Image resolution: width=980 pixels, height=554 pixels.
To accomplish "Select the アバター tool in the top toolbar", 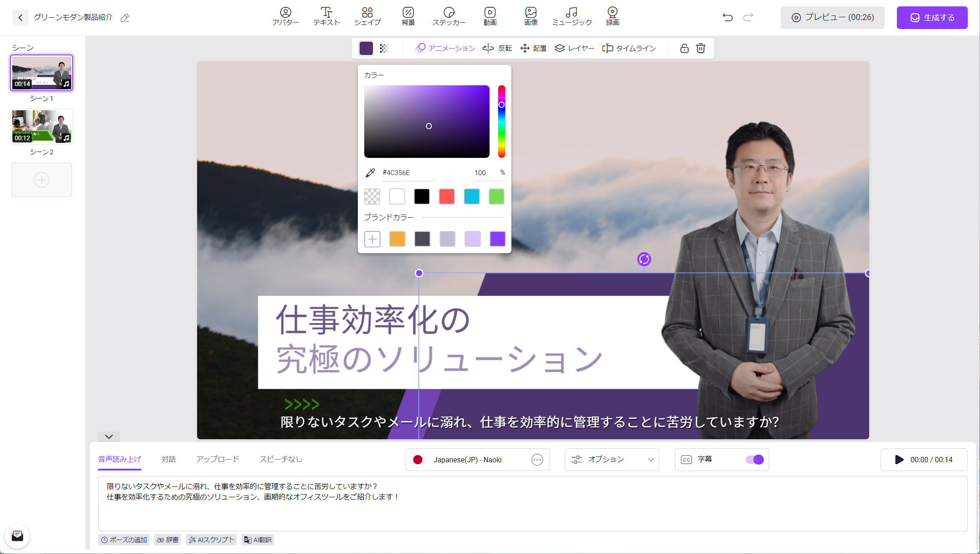I will coord(285,16).
